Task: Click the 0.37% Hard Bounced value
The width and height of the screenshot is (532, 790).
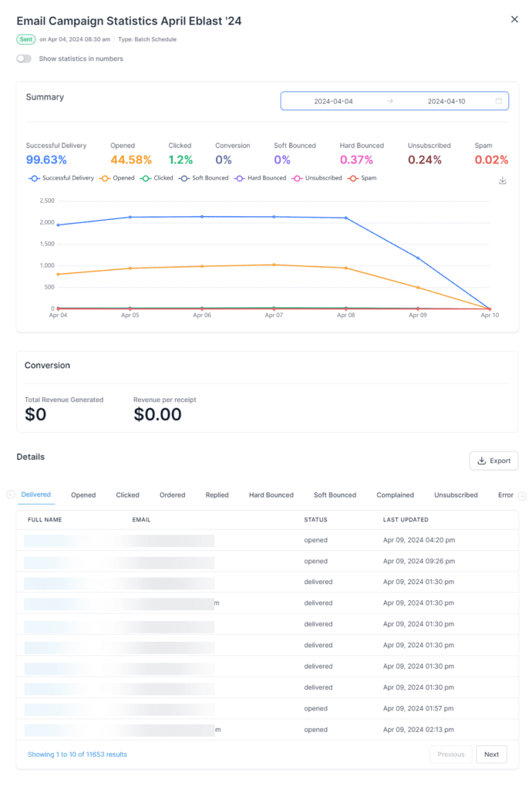Action: click(356, 160)
